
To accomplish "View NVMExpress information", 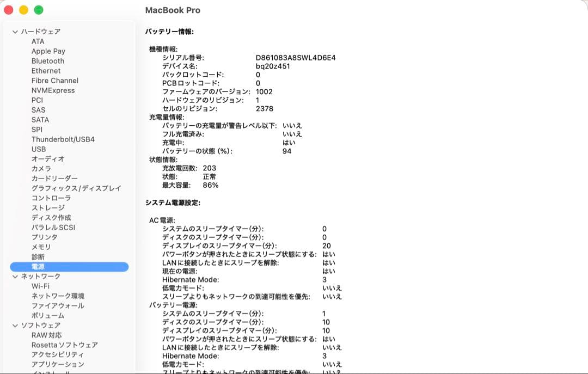I will (x=53, y=90).
